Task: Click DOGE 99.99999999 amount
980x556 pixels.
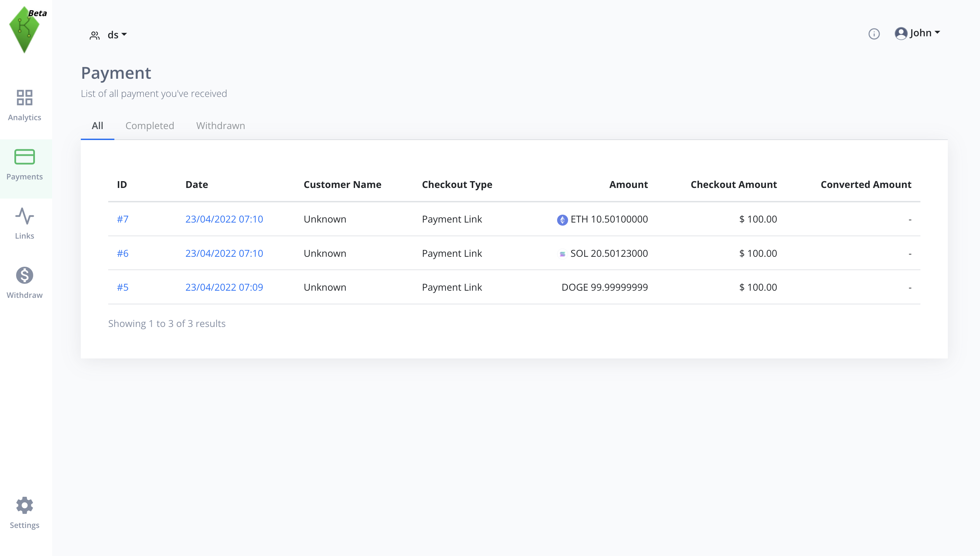Action: tap(605, 287)
